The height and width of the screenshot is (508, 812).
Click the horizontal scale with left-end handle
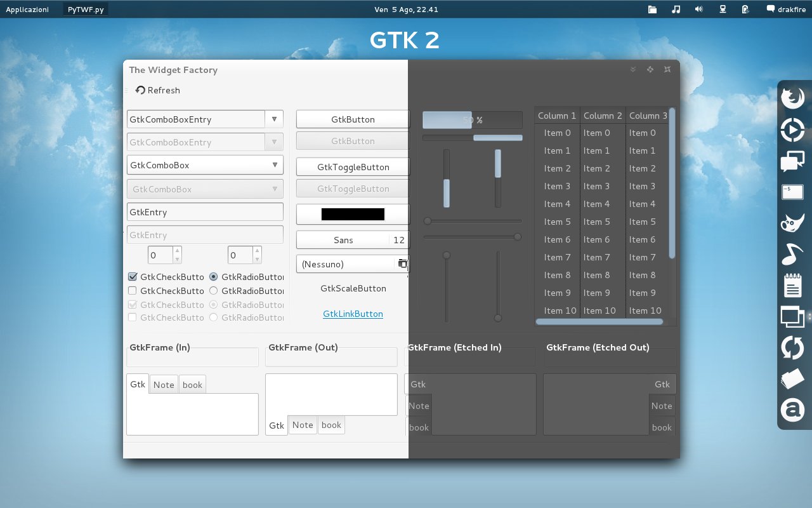tap(473, 221)
